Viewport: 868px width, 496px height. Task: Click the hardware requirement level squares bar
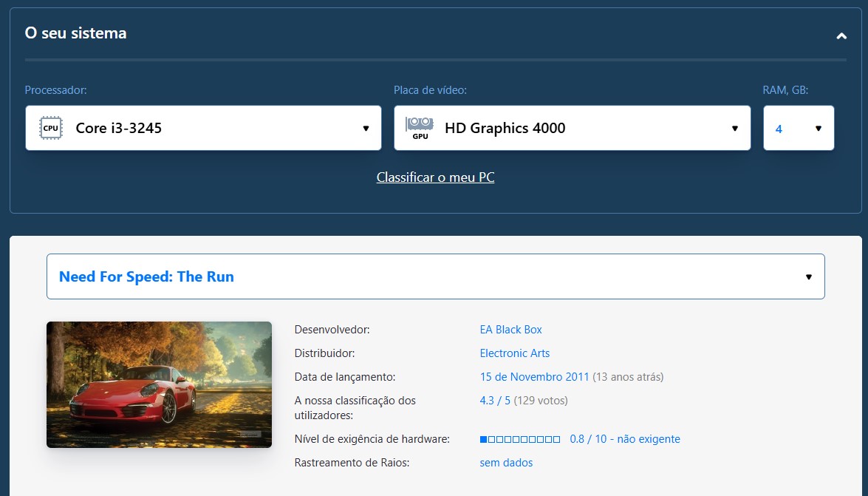click(520, 439)
